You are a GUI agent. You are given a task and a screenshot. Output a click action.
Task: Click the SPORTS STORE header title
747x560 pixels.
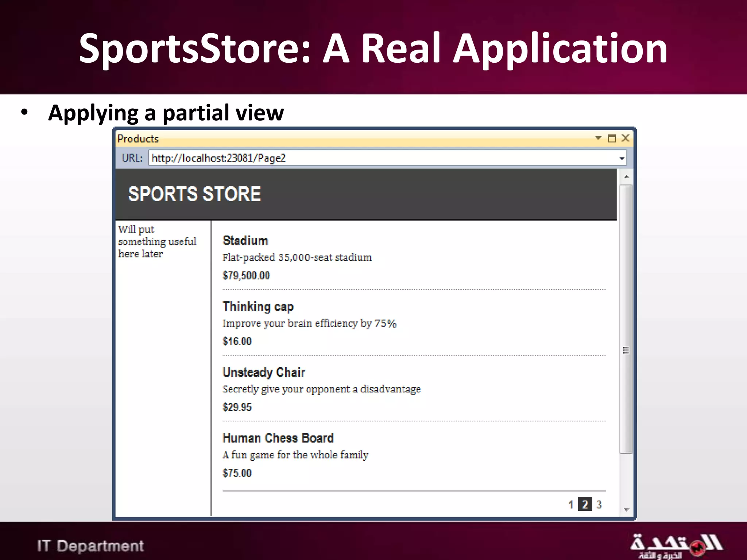(x=194, y=194)
